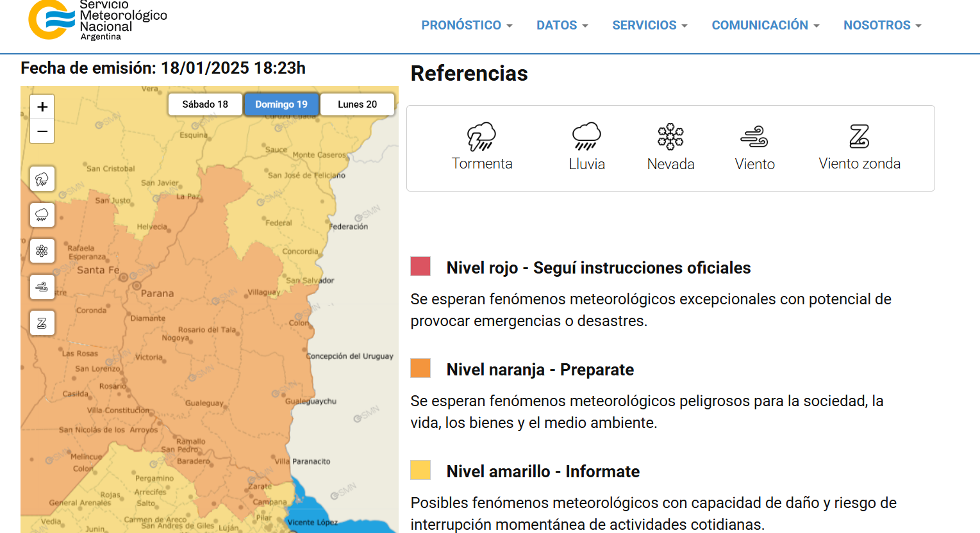Image resolution: width=980 pixels, height=533 pixels.
Task: Click the Nevada snowflake reference icon
Action: [670, 136]
